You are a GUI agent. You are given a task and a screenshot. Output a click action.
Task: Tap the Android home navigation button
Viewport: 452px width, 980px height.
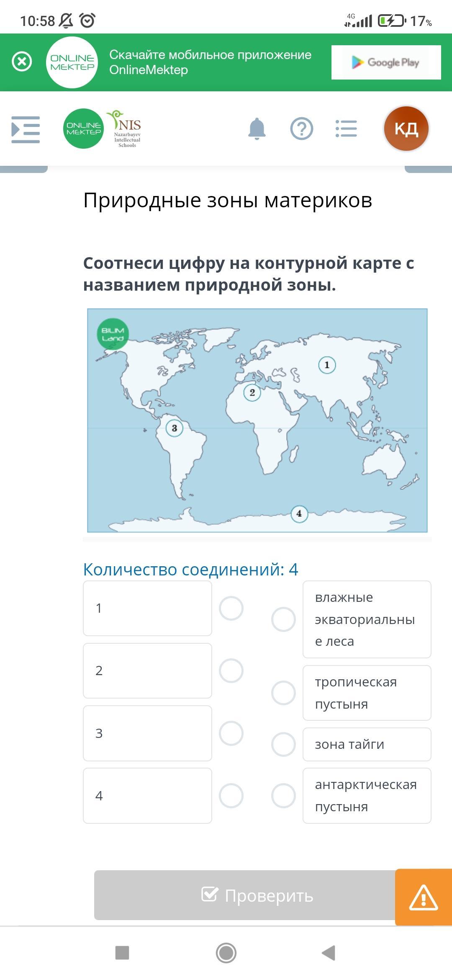[x=226, y=953]
